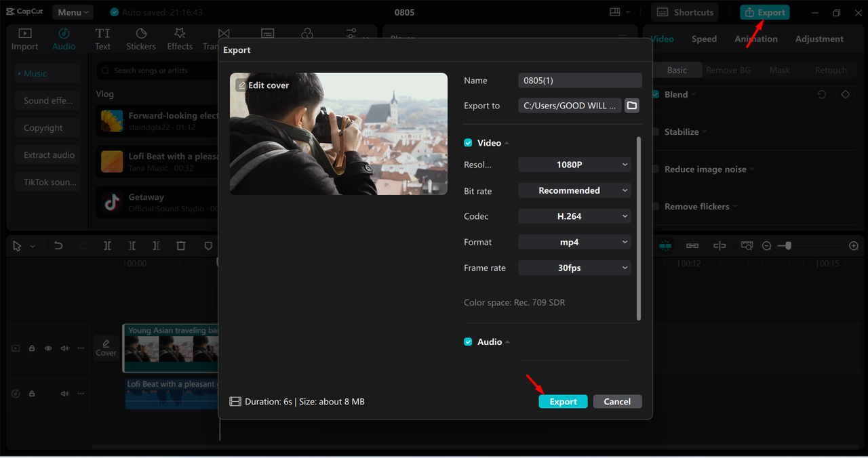This screenshot has width=868, height=458.
Task: Uncheck the Video export checkbox
Action: pos(468,143)
